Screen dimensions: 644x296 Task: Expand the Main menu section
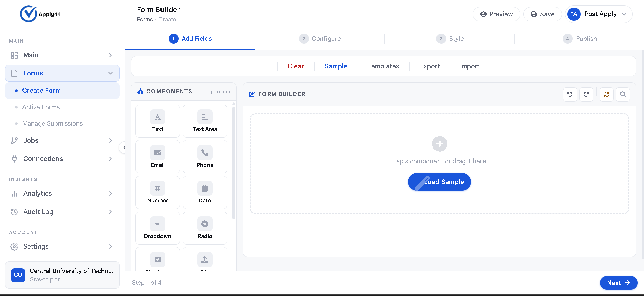62,55
